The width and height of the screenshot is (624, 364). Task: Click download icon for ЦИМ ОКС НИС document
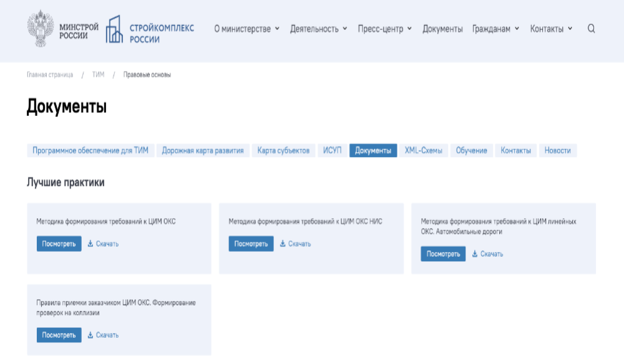point(282,244)
